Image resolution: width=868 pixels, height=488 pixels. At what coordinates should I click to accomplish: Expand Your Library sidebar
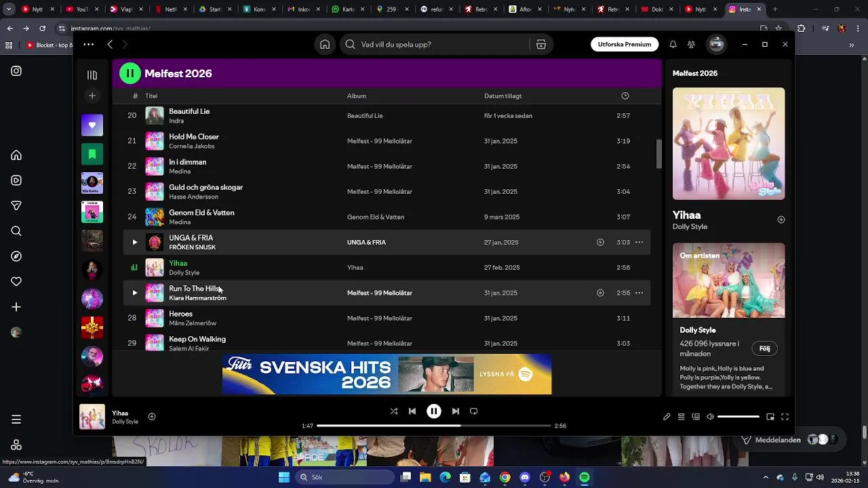pos(92,75)
